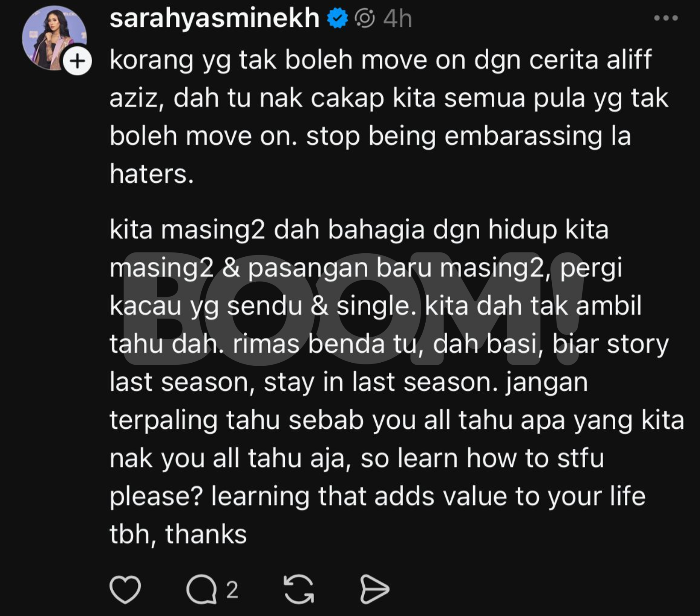
Task: Open replies via the comment bubble icon
Action: click(201, 590)
